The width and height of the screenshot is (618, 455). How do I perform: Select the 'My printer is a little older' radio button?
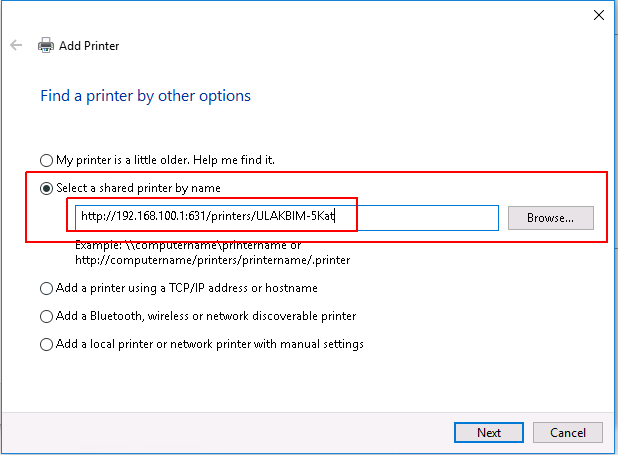click(46, 160)
